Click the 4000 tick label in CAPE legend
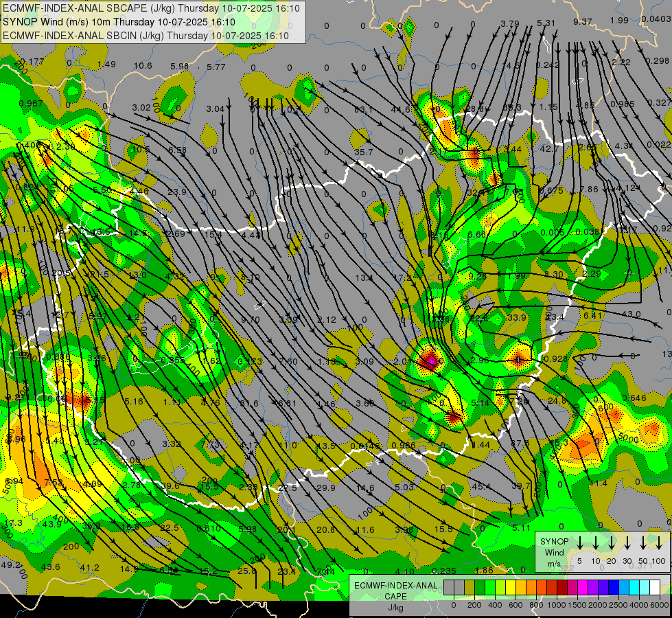The width and height of the screenshot is (672, 618). pos(639,605)
